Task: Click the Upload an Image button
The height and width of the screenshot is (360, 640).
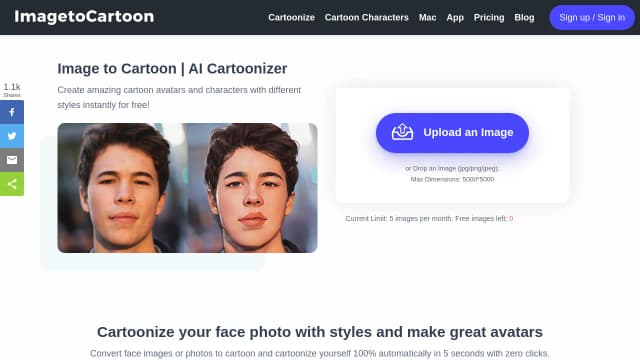Action: [x=452, y=133]
